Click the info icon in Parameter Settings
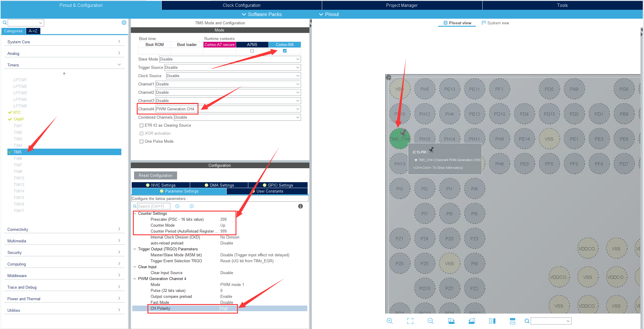This screenshot has width=644, height=329. click(x=300, y=206)
